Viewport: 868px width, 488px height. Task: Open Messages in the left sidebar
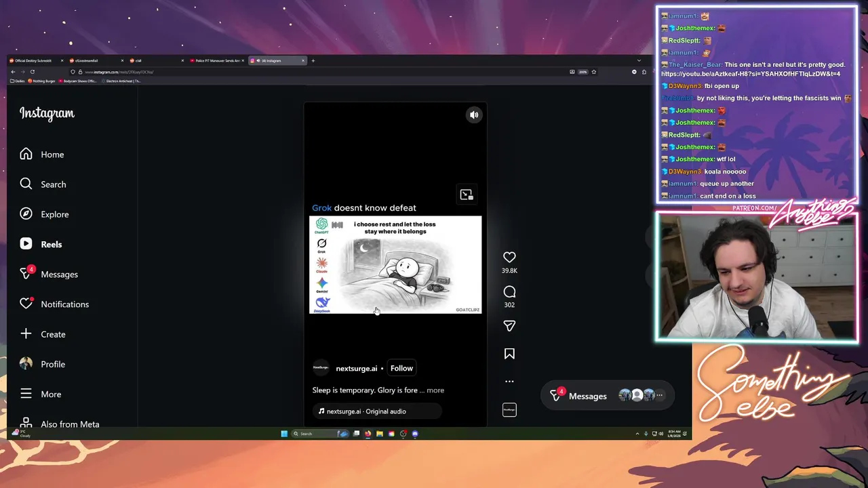(x=49, y=274)
